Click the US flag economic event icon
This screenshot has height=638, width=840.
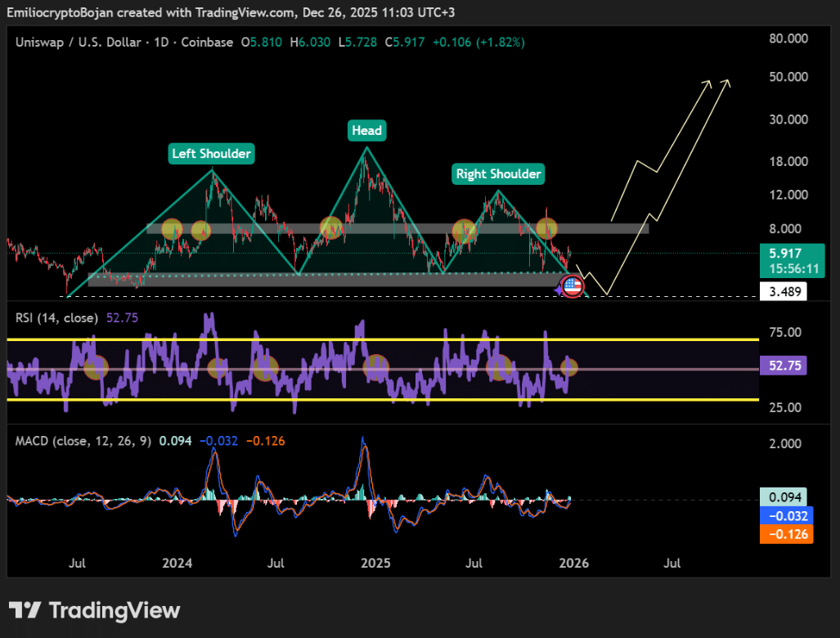(573, 287)
